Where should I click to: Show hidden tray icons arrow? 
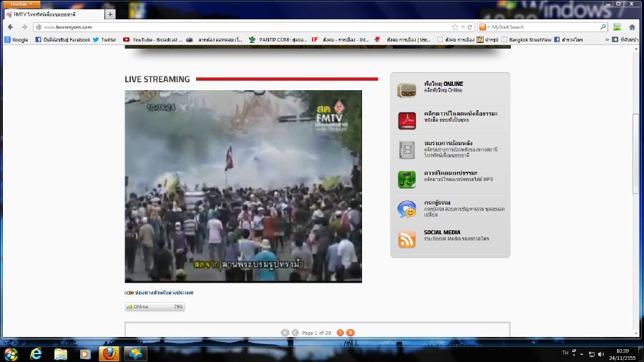click(582, 354)
